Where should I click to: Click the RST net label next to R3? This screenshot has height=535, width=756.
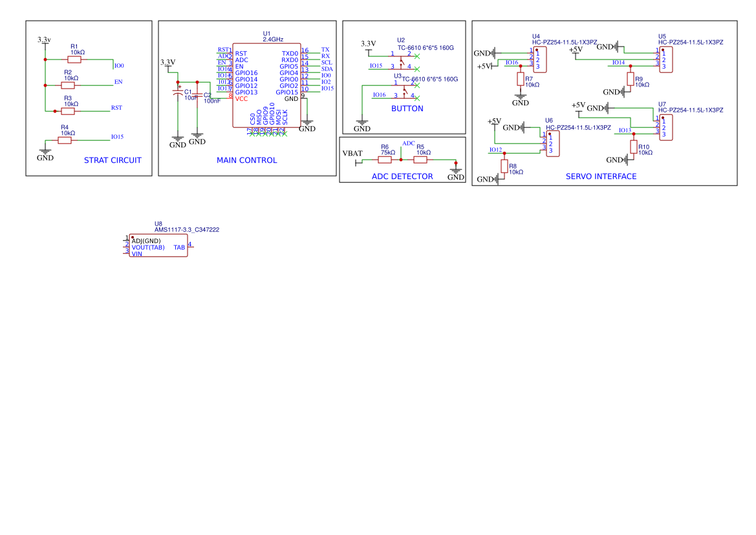(116, 108)
